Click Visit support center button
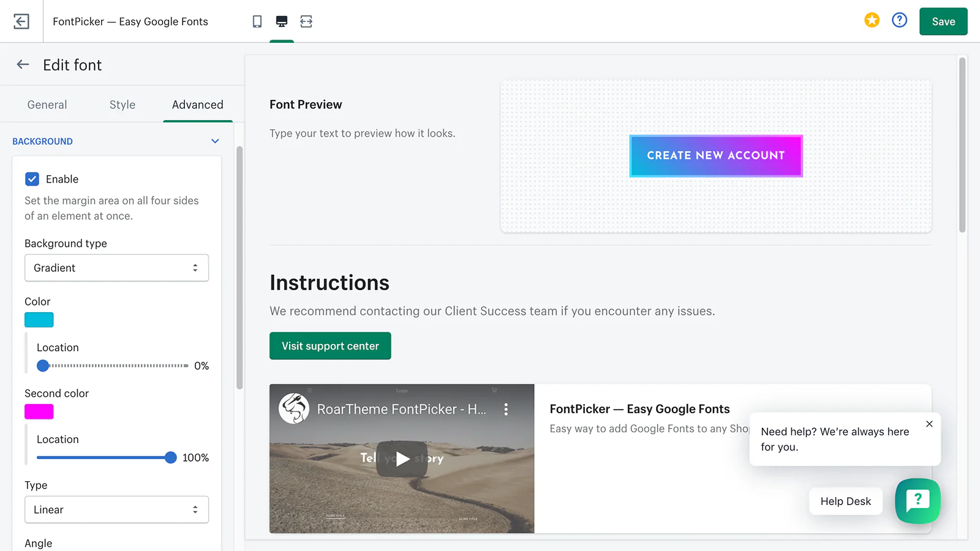This screenshot has width=980, height=551. coord(330,346)
